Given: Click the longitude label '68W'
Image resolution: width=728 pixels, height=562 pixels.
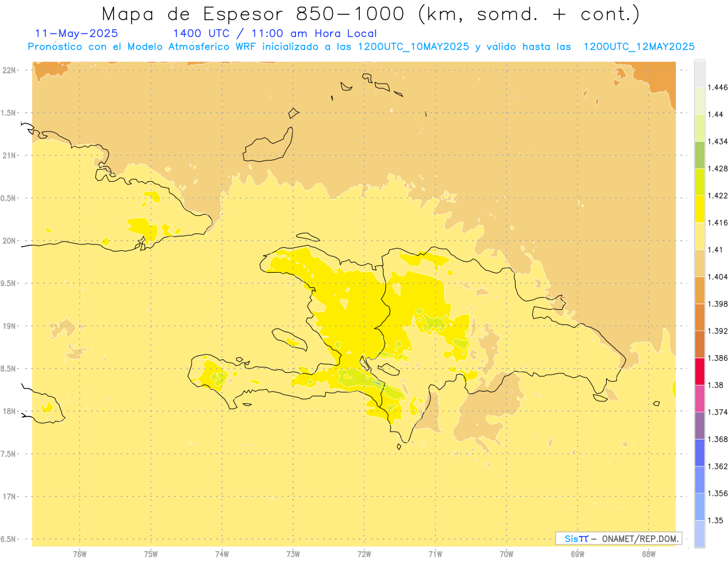Looking at the screenshot, I should (x=649, y=554).
